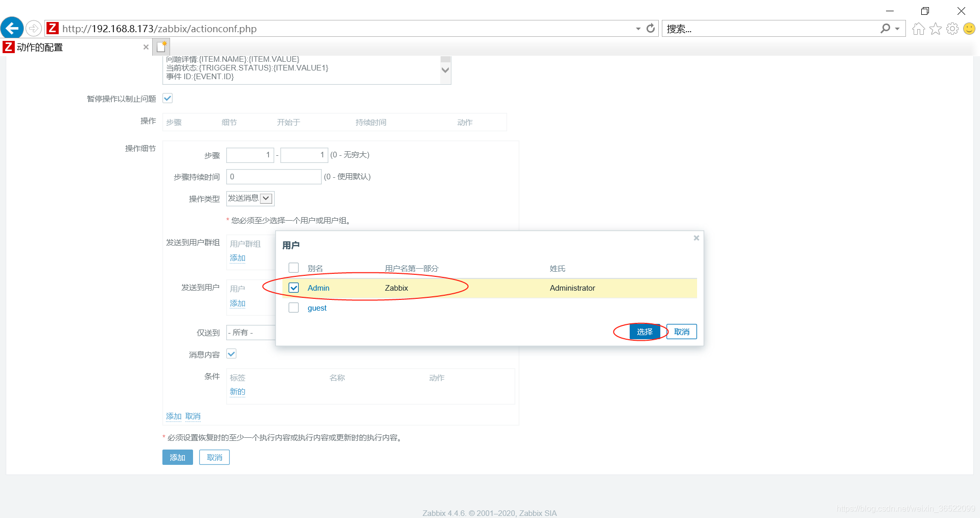Refresh the page with the reload icon
This screenshot has height=518, width=980.
coord(651,29)
